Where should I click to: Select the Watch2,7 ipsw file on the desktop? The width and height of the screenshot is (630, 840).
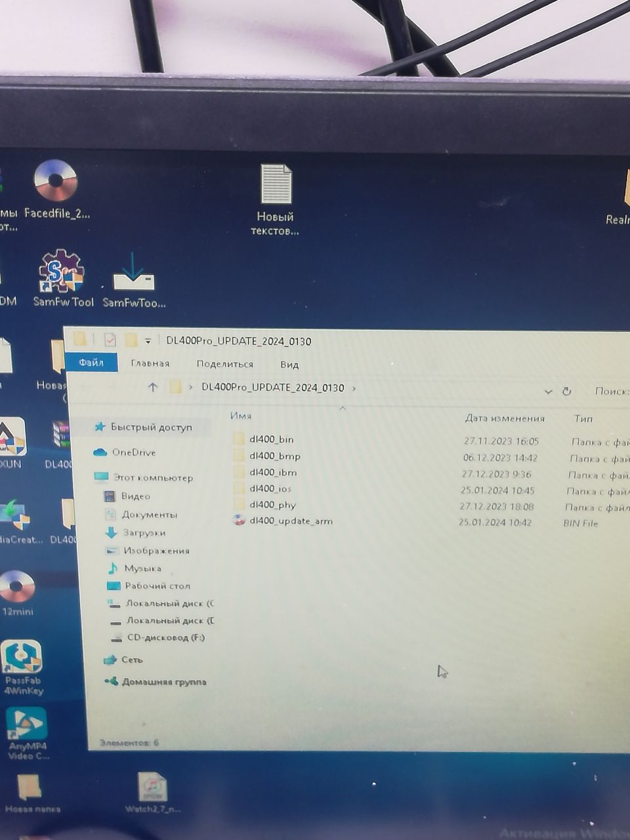pos(152,793)
